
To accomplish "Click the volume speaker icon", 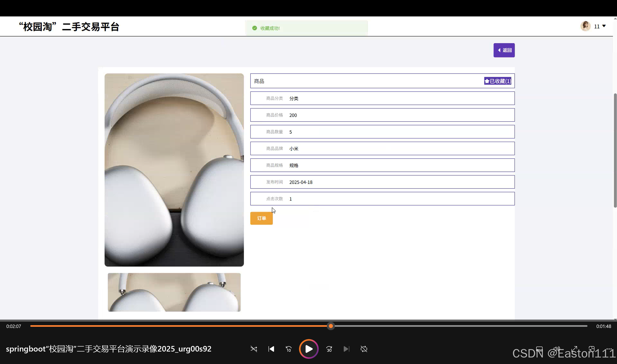I will 557,349.
